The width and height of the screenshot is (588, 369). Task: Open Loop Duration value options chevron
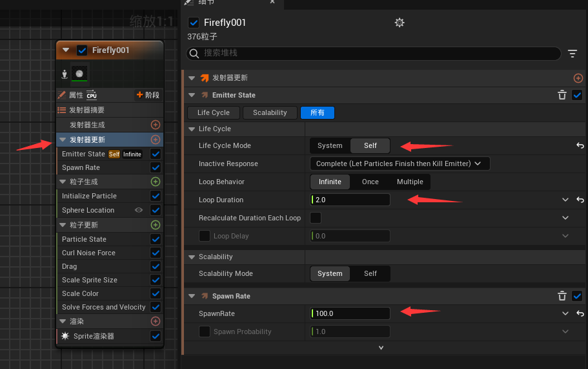(565, 200)
